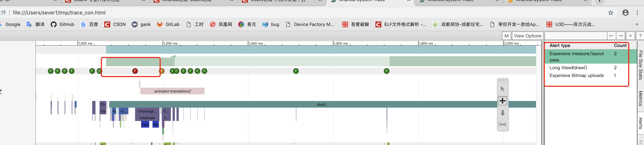Go to next search result arrow
Screen dimensions: 644x145
[x=621, y=36]
